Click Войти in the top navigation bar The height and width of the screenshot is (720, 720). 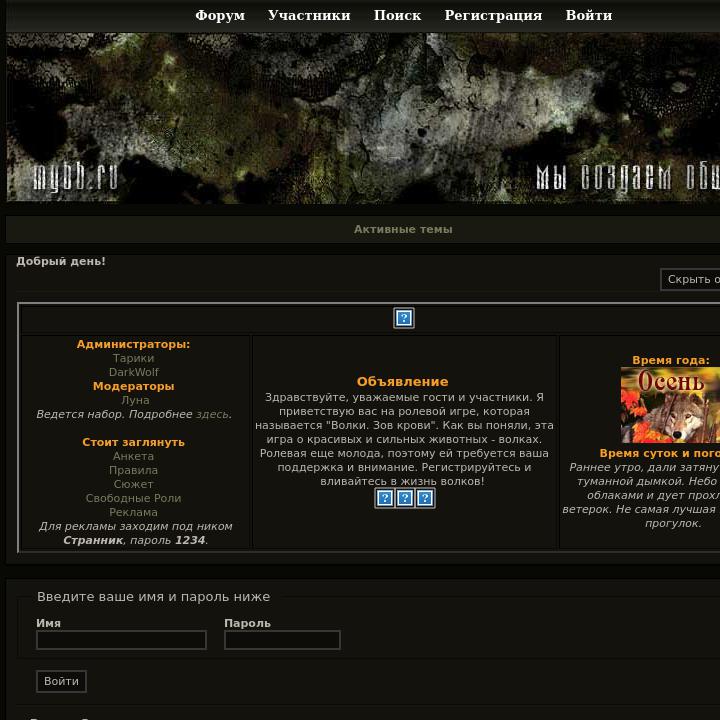point(588,15)
